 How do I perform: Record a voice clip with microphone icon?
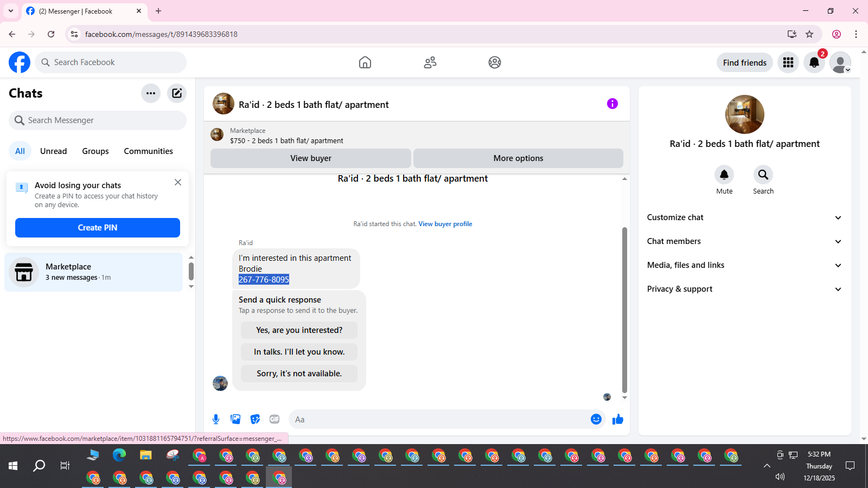pos(216,419)
